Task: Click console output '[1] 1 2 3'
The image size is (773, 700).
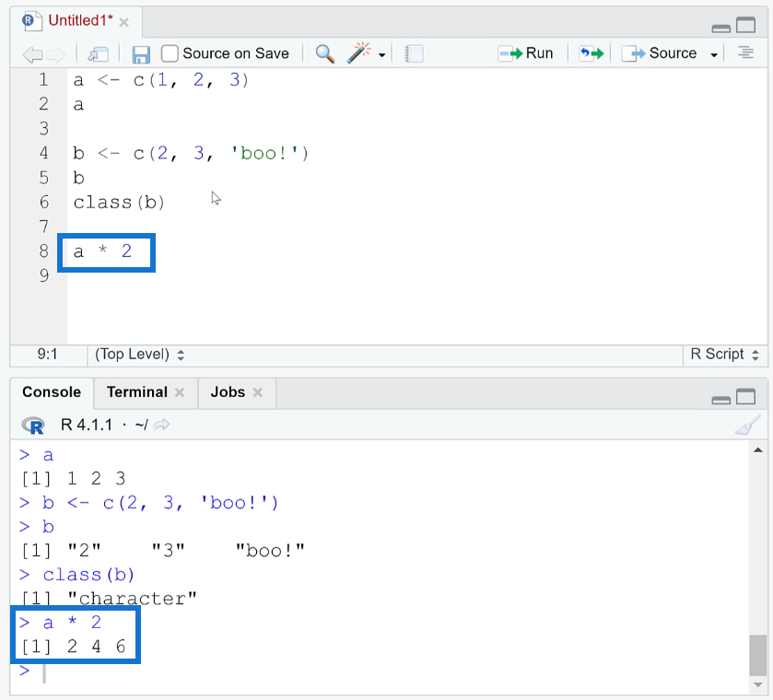Action: click(74, 479)
